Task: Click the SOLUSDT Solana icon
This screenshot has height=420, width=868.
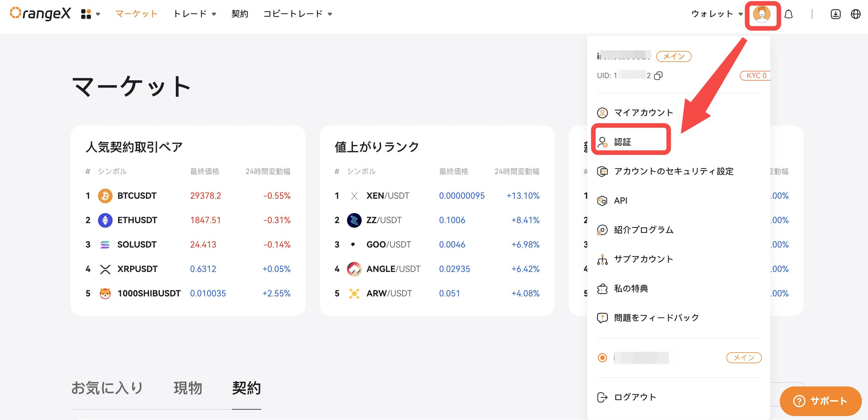Action: click(x=105, y=245)
